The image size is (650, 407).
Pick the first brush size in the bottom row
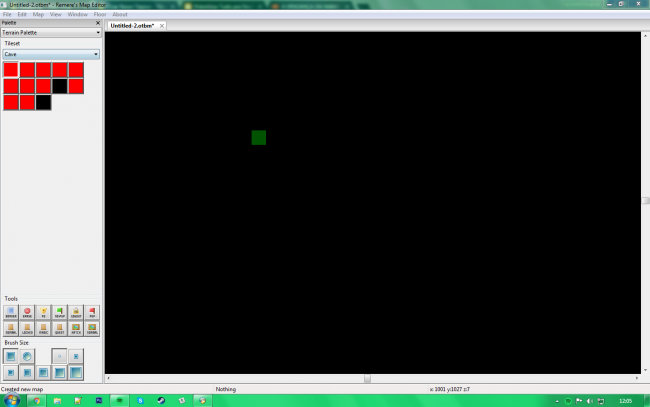click(x=11, y=373)
